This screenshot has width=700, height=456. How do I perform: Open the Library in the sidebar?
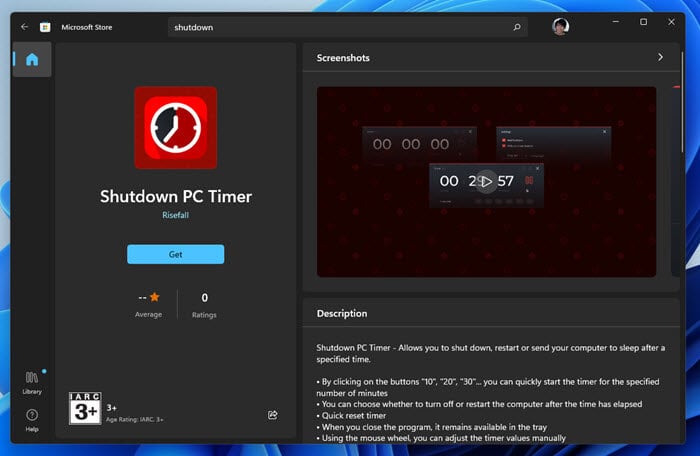point(32,380)
